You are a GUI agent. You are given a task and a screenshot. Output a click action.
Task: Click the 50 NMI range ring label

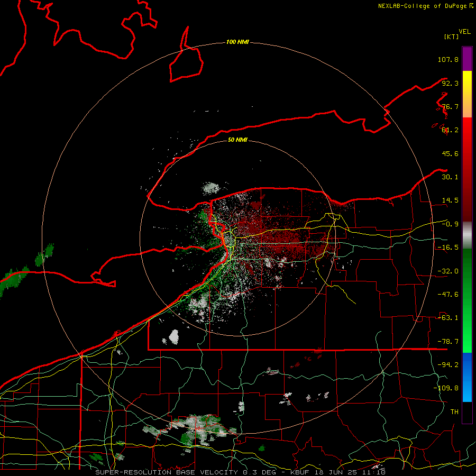237,140
